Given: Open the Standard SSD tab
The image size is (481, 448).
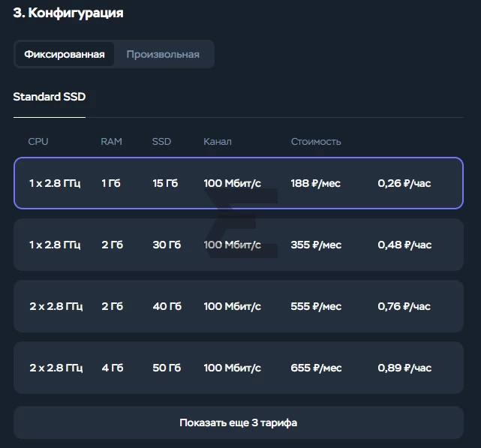Looking at the screenshot, I should point(50,97).
